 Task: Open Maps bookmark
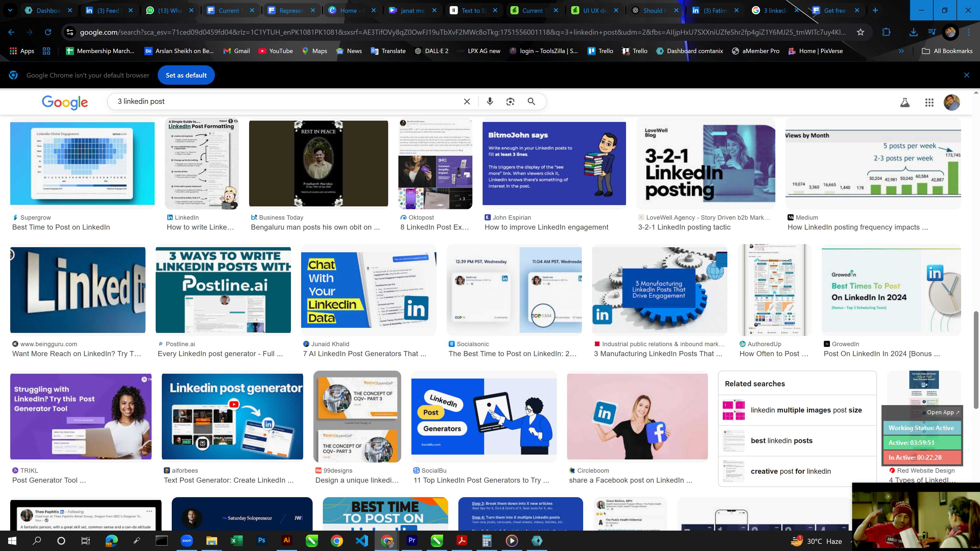pos(315,51)
